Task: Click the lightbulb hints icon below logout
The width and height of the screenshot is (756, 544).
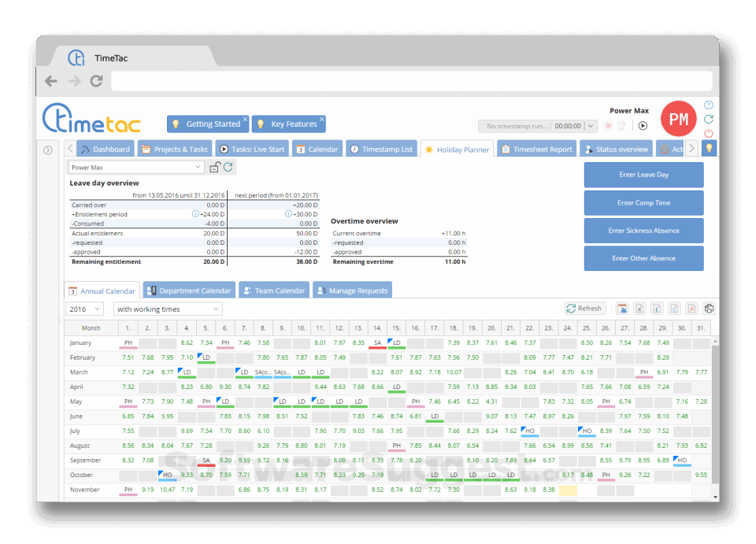Action: point(708,147)
